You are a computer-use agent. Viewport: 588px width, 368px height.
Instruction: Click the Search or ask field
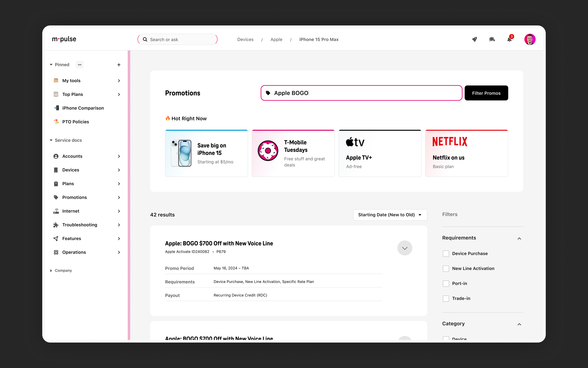pos(177,39)
